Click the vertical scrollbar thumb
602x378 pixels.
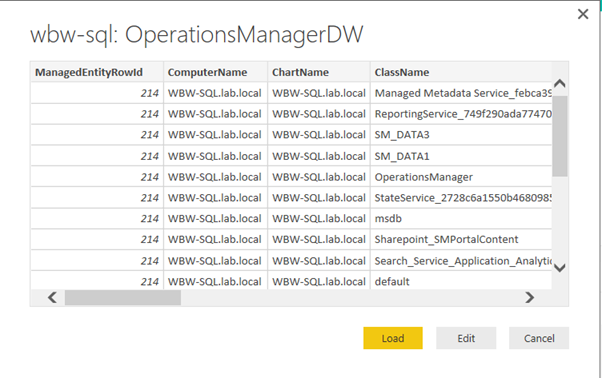tap(560, 136)
